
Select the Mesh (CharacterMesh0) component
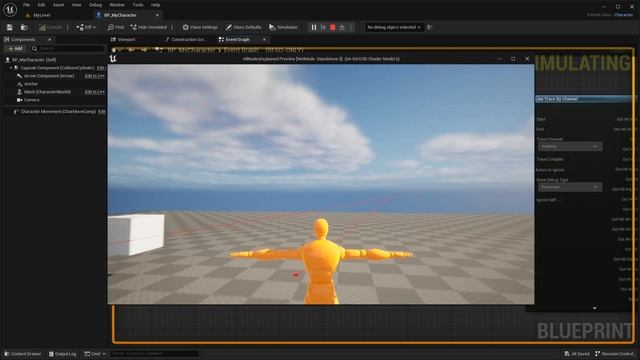47,92
